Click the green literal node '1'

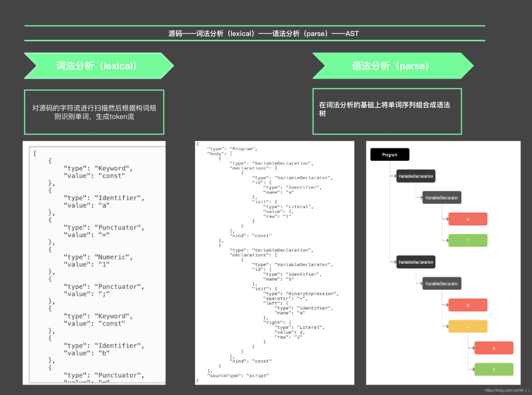(468, 240)
